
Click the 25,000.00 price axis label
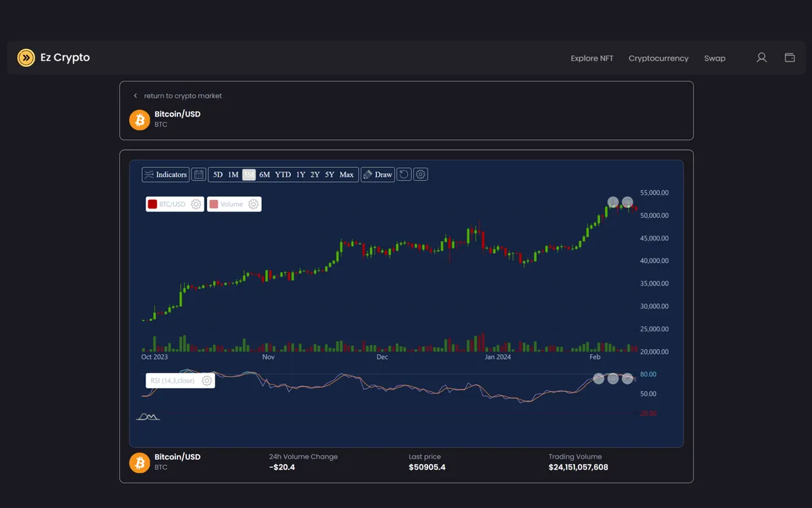pos(654,329)
